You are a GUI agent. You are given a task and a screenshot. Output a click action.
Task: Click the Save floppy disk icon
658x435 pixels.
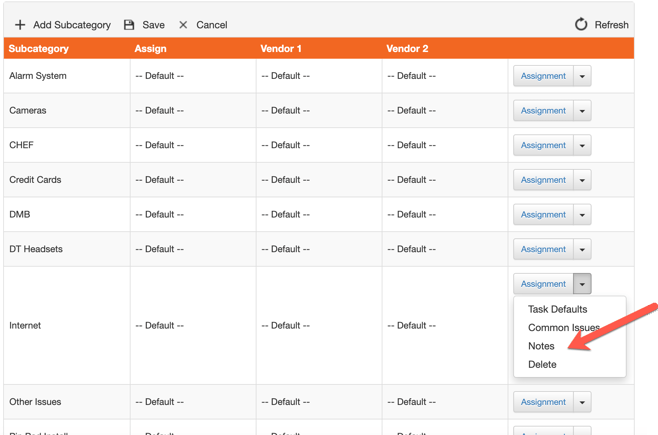pos(129,25)
